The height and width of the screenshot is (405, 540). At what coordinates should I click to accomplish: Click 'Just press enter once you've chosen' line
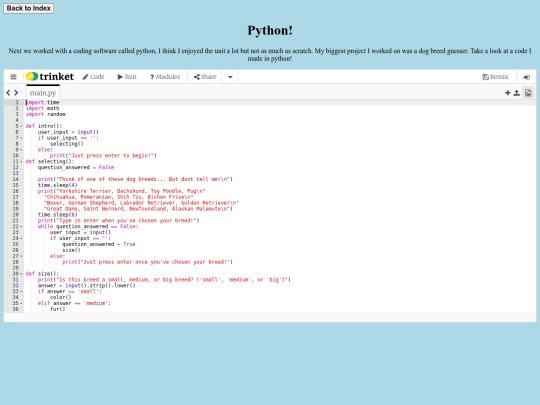pyautogui.click(x=147, y=262)
